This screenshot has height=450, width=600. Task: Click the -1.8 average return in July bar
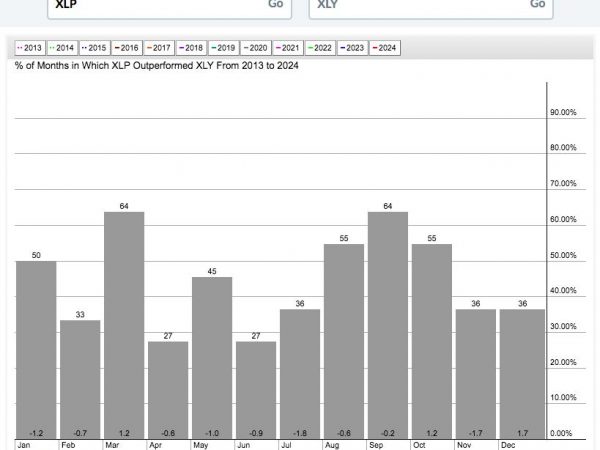coord(300,433)
